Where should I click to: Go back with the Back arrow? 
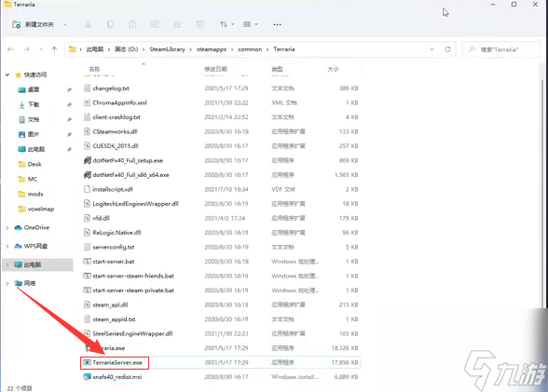click(x=10, y=49)
